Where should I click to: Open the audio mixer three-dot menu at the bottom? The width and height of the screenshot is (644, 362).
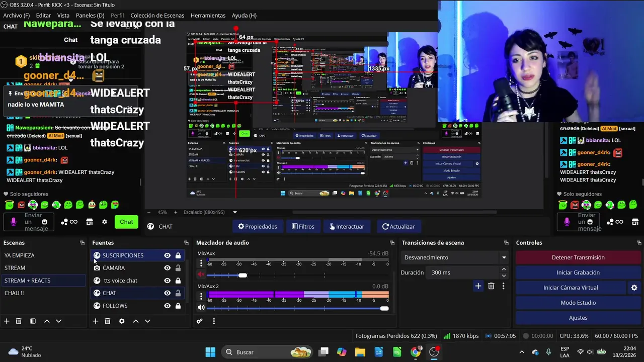[214, 321]
